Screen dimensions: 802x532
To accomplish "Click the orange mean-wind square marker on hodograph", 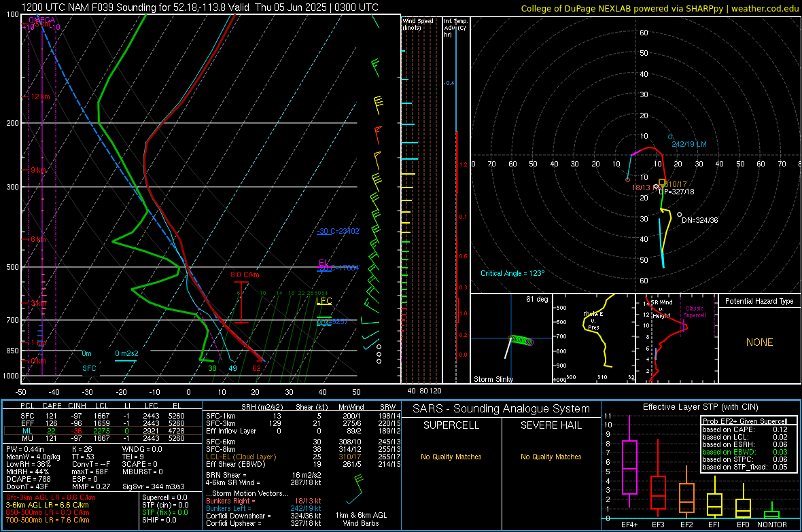I will (x=662, y=182).
